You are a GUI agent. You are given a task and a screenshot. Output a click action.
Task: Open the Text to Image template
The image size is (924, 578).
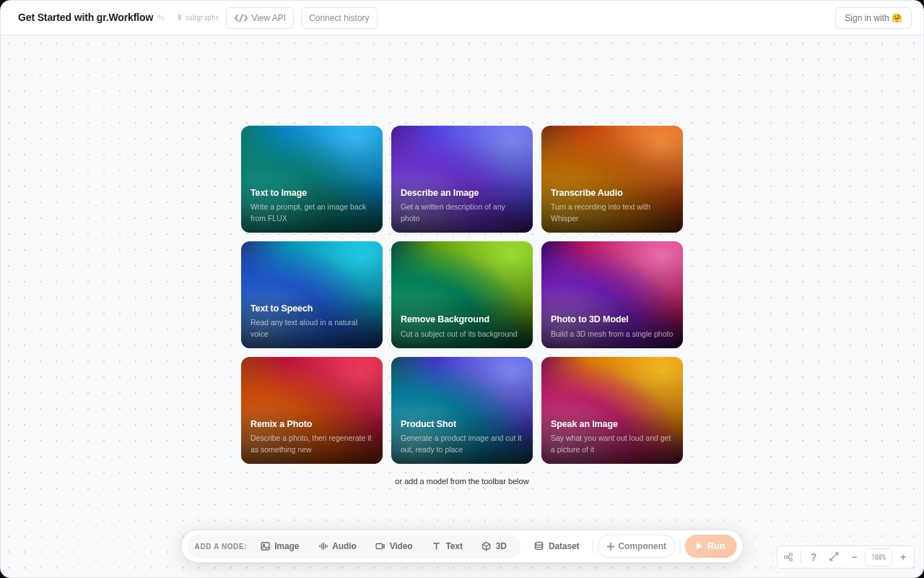[312, 179]
